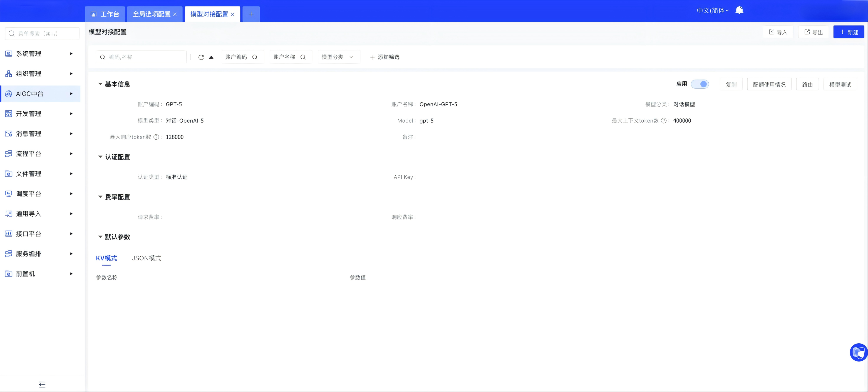
Task: Click the 编码,名称 search input field
Action: point(145,57)
